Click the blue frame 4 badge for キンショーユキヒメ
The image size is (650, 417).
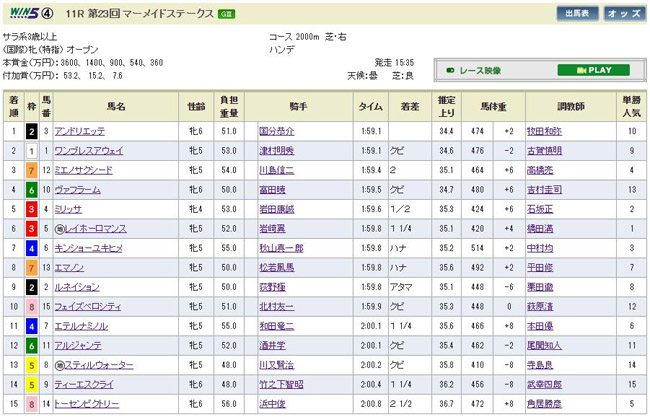coord(31,248)
